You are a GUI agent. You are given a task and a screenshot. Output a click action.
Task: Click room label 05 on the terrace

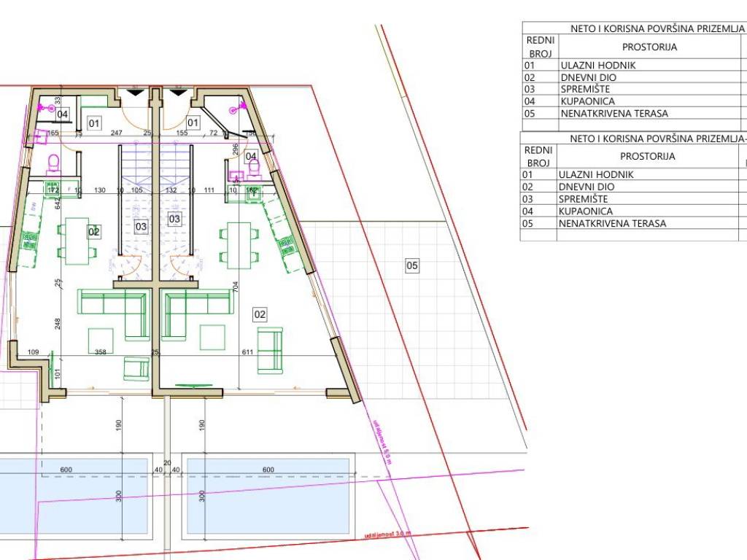412,266
